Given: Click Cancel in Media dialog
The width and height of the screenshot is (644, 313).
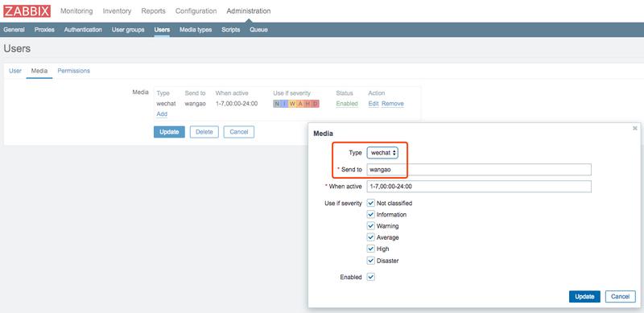Looking at the screenshot, I should [620, 297].
